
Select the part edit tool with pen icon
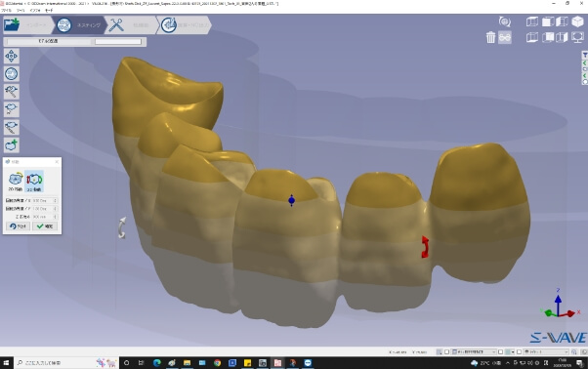pyautogui.click(x=12, y=127)
